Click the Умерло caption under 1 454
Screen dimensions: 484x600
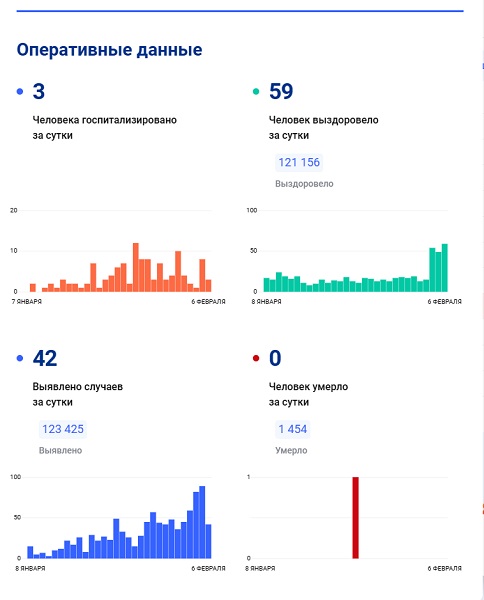pos(291,450)
